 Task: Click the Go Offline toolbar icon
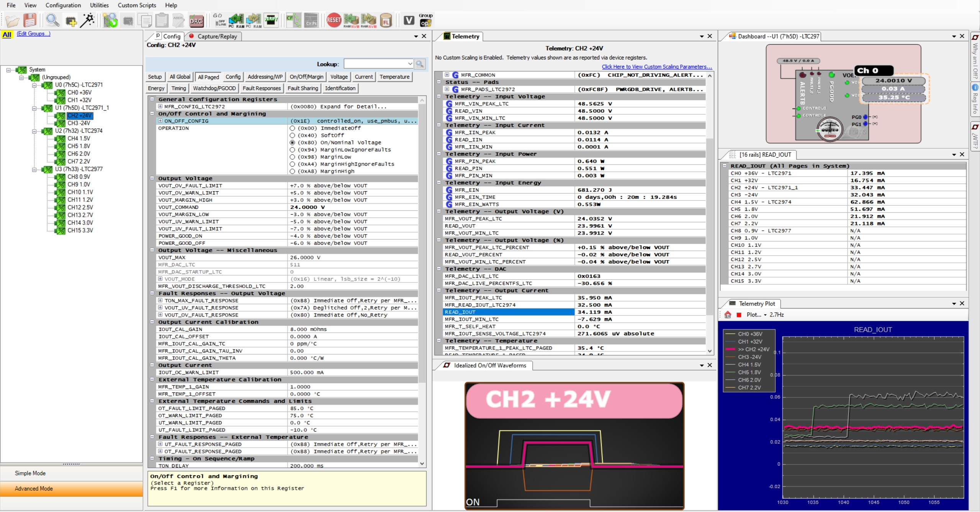[x=219, y=20]
